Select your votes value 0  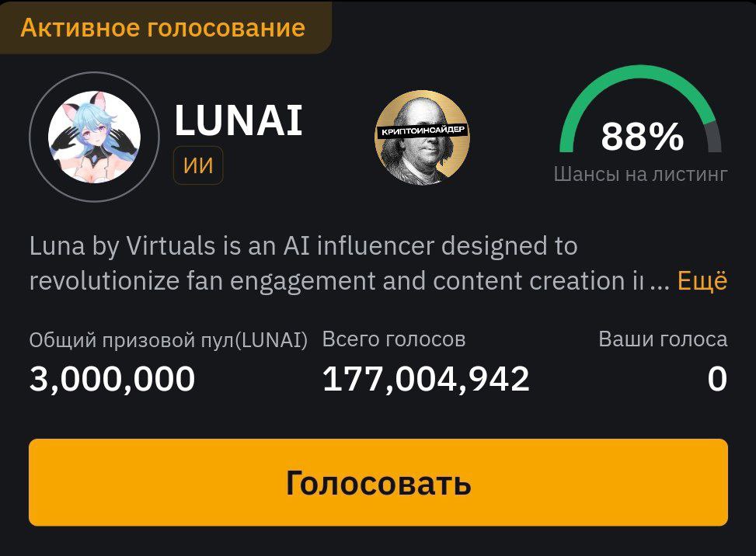pyautogui.click(x=717, y=379)
